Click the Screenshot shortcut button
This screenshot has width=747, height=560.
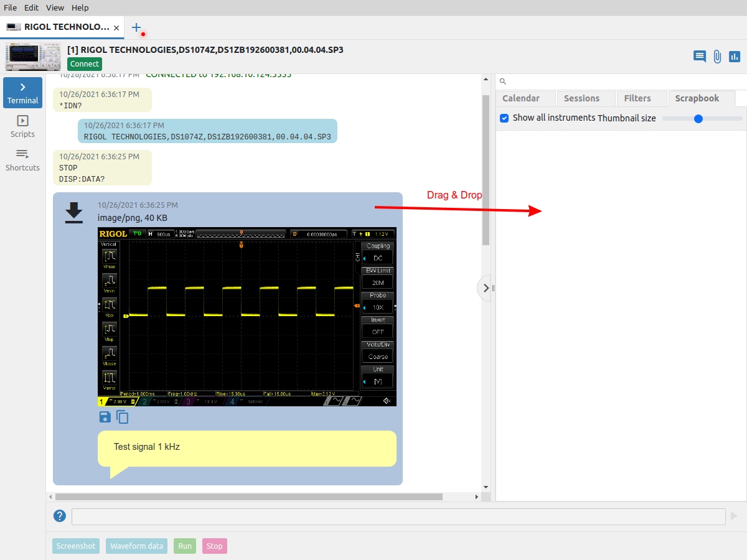[76, 546]
